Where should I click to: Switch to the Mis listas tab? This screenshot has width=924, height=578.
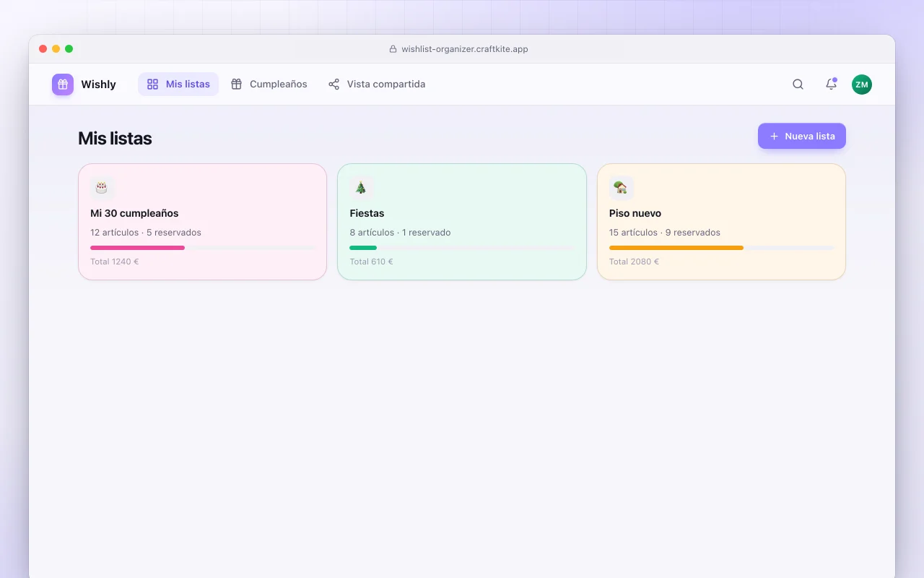click(x=178, y=85)
